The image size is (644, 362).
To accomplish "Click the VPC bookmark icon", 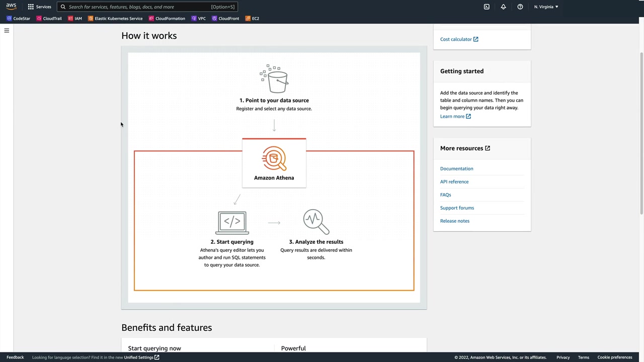I will coord(194,19).
